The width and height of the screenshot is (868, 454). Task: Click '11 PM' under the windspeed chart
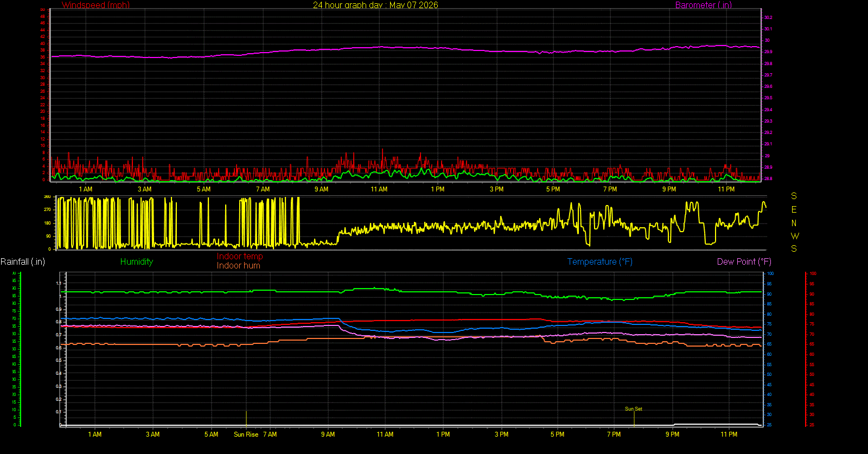point(726,189)
